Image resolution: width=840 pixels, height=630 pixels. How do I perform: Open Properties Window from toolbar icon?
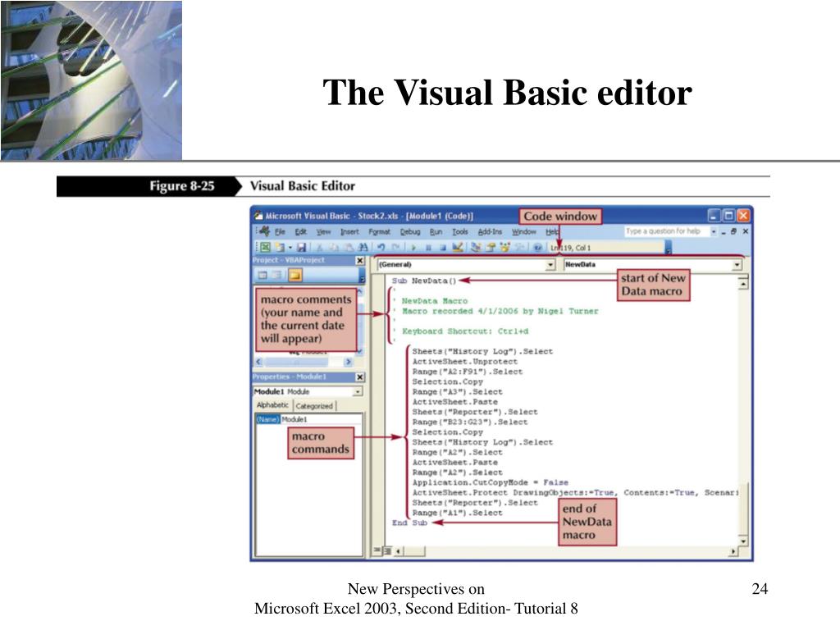tap(491, 248)
